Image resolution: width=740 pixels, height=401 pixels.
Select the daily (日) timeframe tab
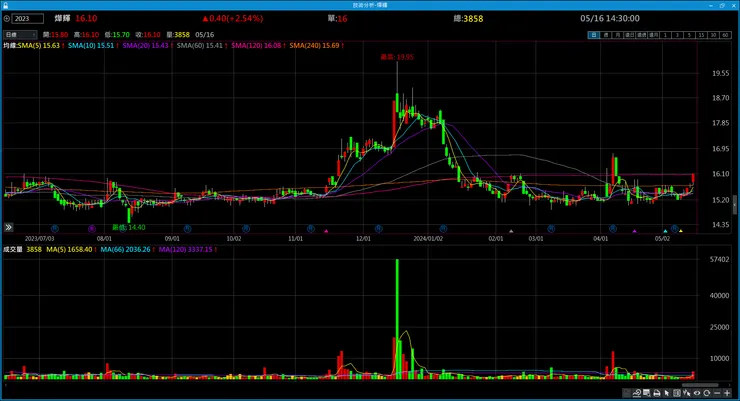click(x=594, y=35)
